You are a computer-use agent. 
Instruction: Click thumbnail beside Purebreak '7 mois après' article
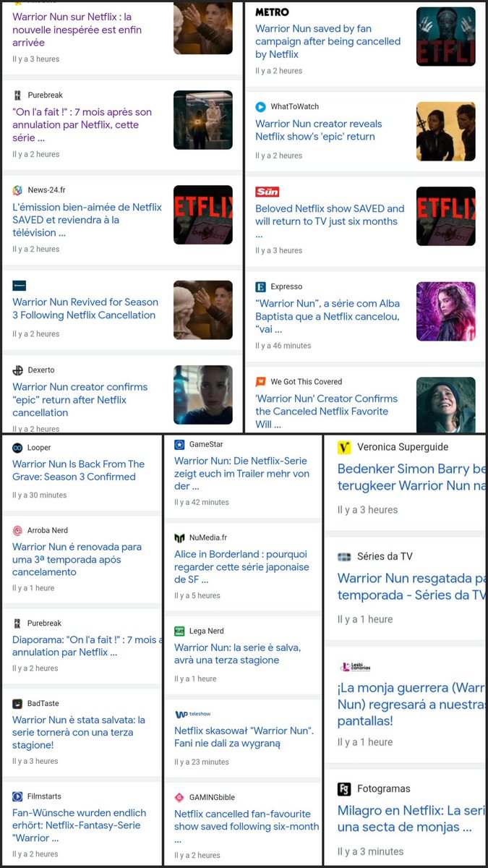(203, 120)
